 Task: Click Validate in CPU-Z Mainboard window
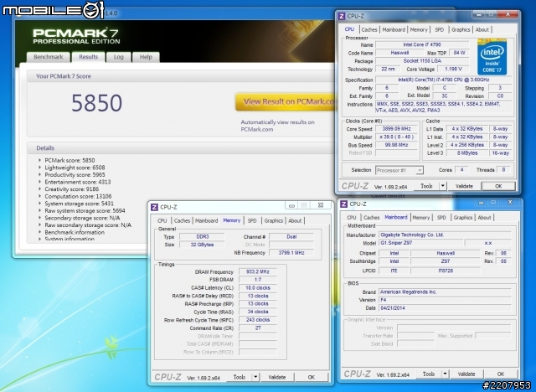coord(466,374)
